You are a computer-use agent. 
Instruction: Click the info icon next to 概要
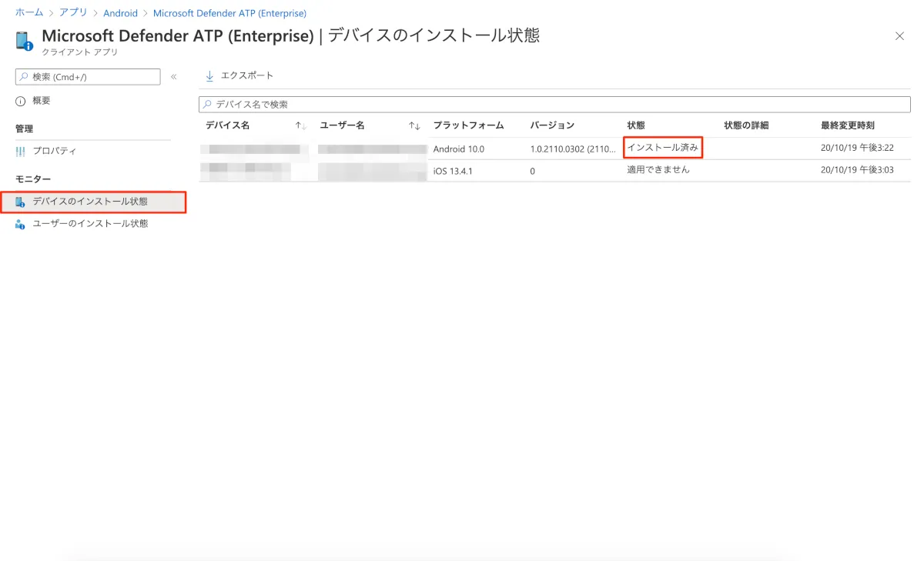[21, 101]
